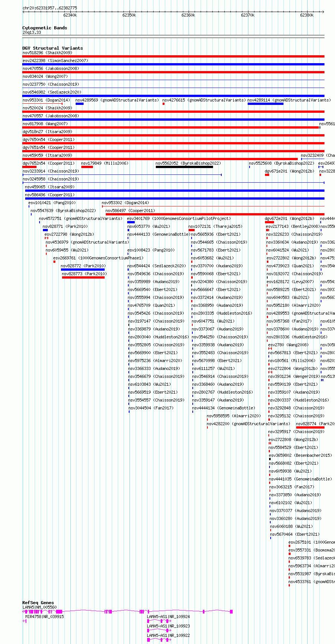Screen dimensions: 335x644
Task: Click nsv3245958 (Chaisson2019) label
Action: pos(51,179)
